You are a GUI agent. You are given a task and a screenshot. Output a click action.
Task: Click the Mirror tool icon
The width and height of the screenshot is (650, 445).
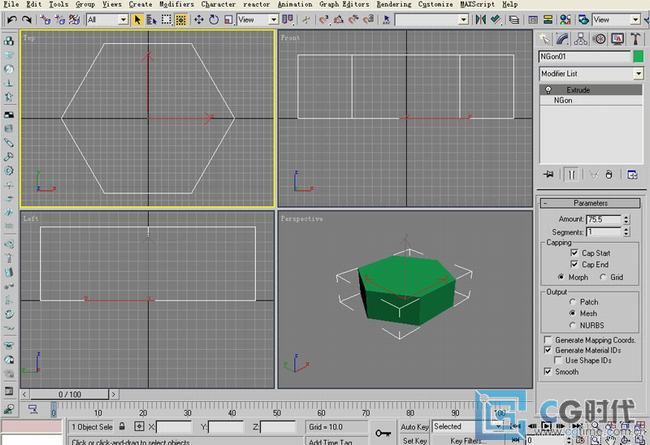(x=481, y=19)
